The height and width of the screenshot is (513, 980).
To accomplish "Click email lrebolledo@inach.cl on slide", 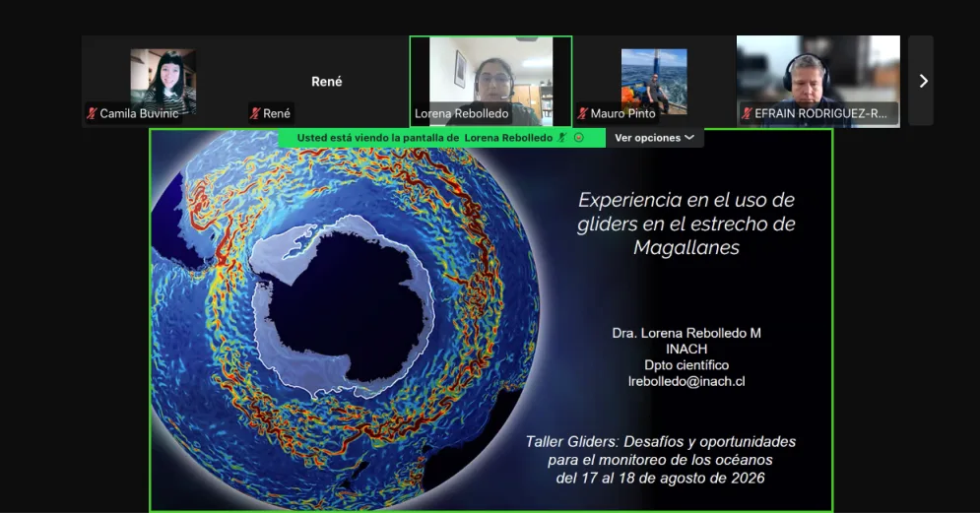I will click(686, 381).
